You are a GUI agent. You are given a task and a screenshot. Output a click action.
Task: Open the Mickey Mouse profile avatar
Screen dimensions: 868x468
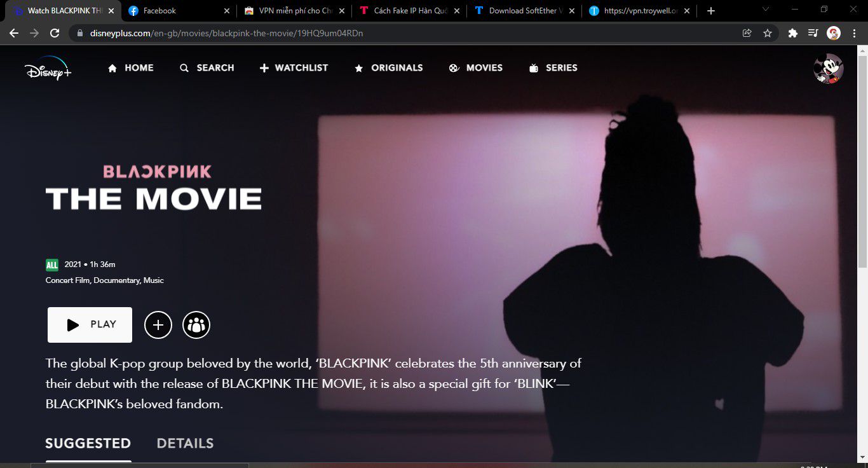point(829,68)
